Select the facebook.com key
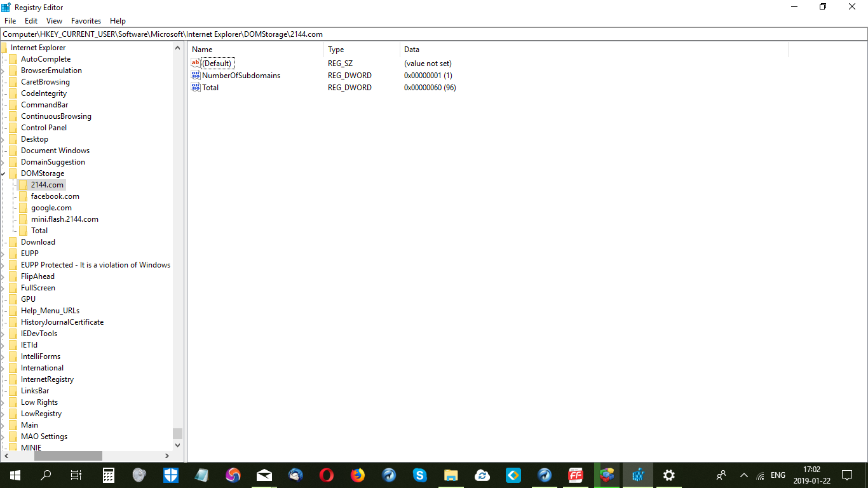 click(x=55, y=196)
